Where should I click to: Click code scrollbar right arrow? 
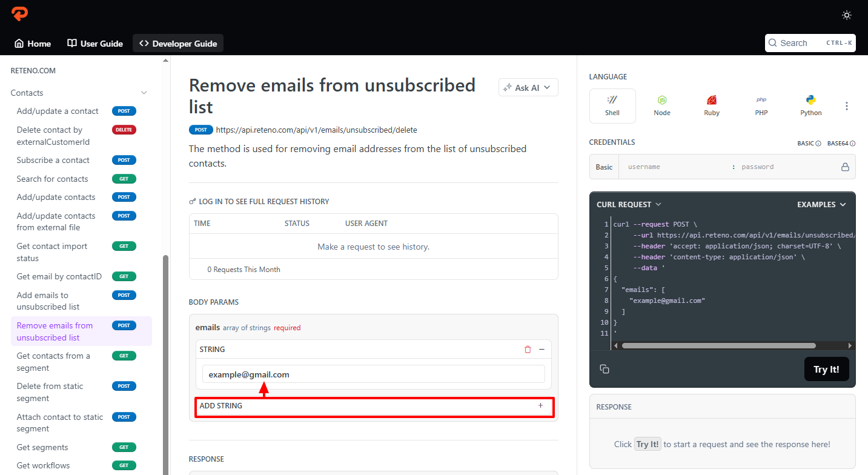[850, 345]
